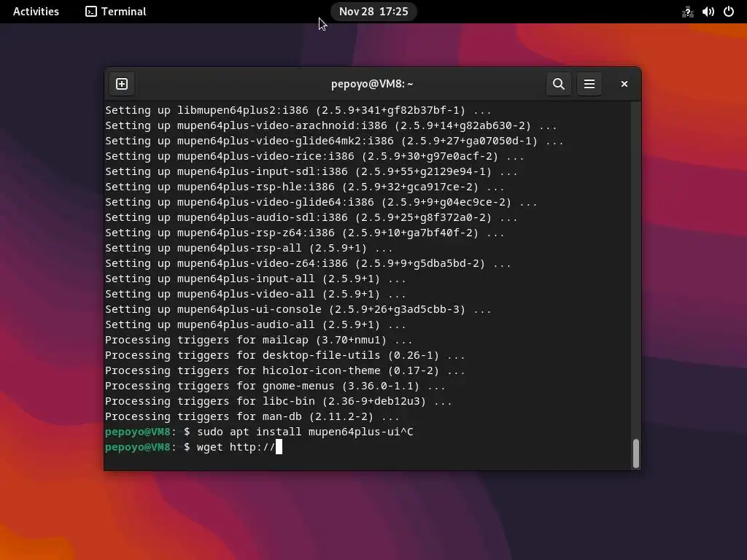Click 'Setting up libmupen64plus2:i386' line
747x560 pixels.
tap(298, 111)
